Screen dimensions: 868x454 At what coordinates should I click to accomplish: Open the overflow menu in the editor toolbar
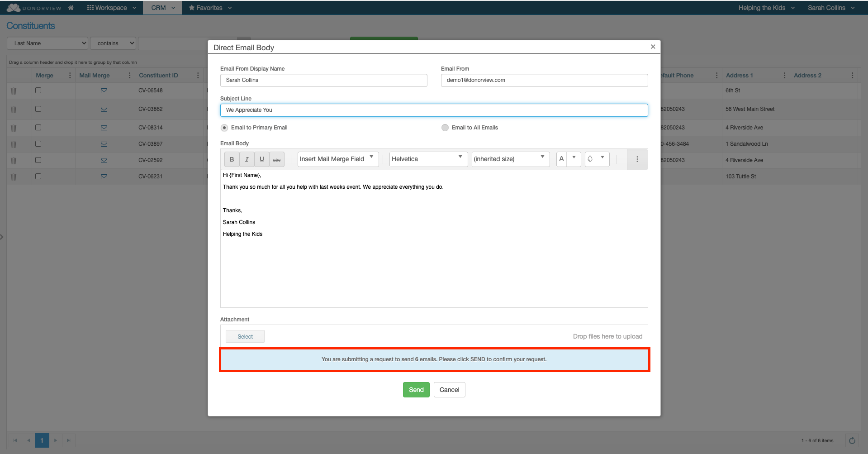637,159
